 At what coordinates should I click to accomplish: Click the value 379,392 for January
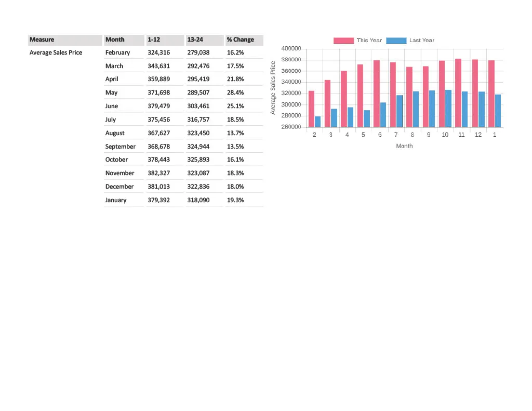click(x=159, y=200)
